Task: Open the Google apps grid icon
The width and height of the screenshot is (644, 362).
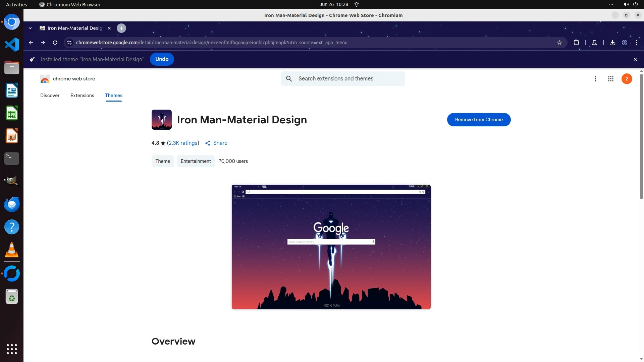Action: [610, 79]
